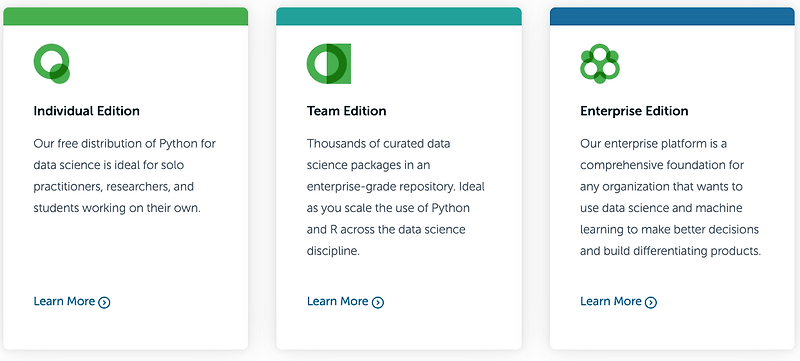
Task: Click the Enterprise Edition clustered circles logo
Action: (x=599, y=64)
